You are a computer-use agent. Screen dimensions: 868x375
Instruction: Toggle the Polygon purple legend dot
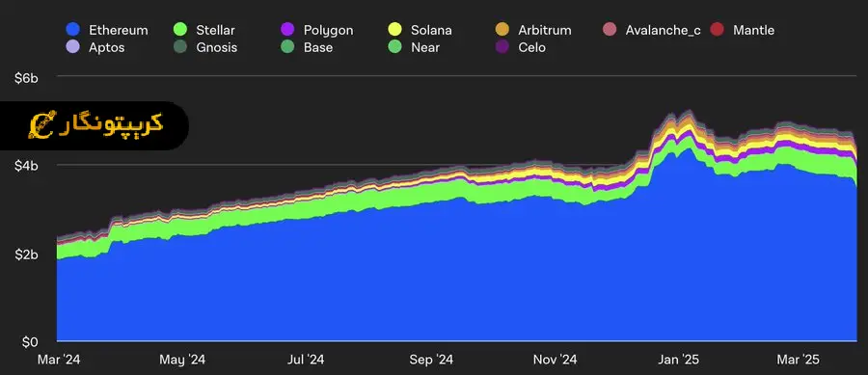(287, 30)
